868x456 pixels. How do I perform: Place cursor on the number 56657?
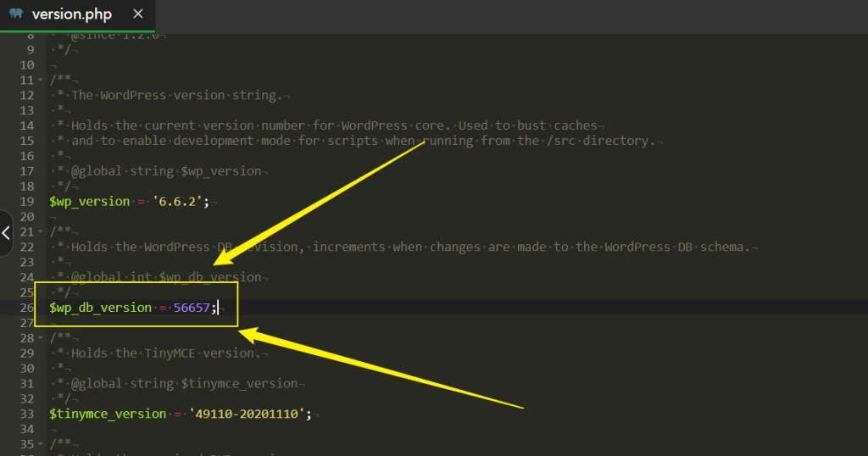tap(192, 308)
